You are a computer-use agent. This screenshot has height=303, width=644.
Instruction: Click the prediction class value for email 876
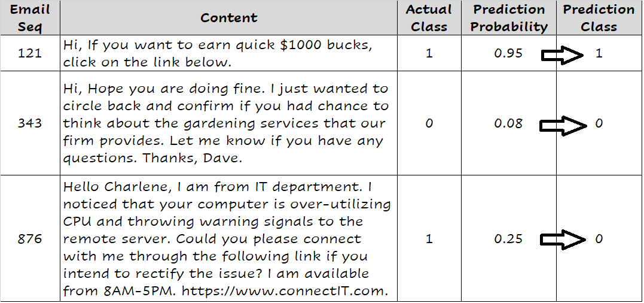(599, 239)
